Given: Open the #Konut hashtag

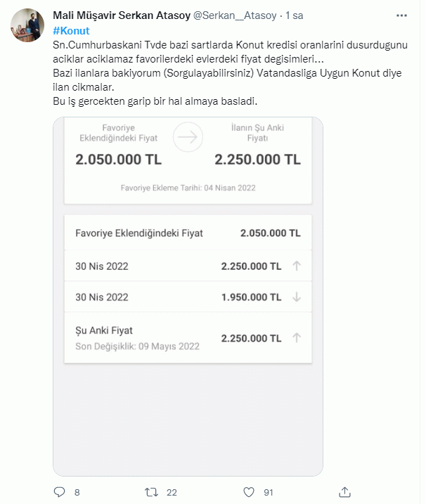Looking at the screenshot, I should [x=71, y=30].
